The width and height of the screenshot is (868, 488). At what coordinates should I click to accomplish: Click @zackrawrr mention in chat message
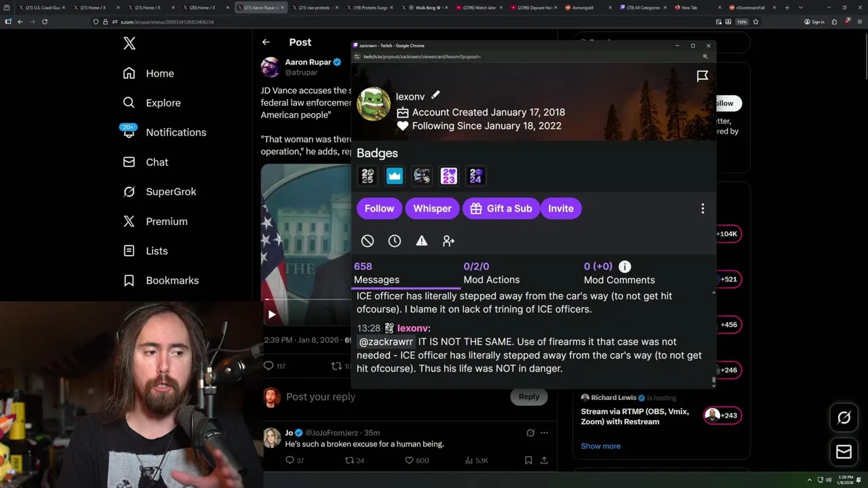point(386,342)
